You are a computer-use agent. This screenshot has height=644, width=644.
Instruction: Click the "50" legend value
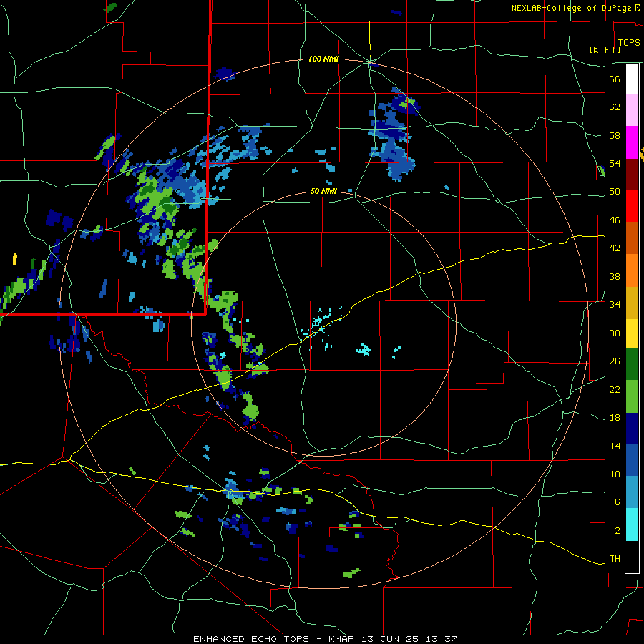point(615,192)
